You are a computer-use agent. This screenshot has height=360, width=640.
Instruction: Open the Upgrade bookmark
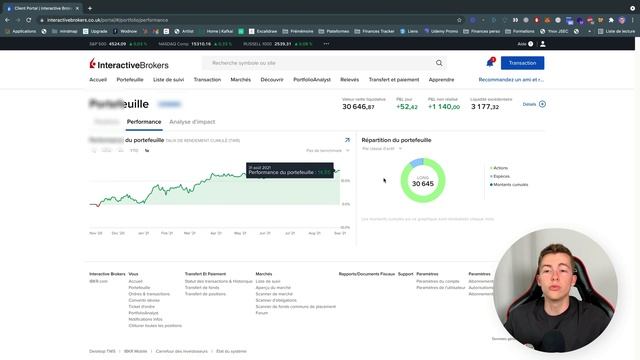(95, 31)
